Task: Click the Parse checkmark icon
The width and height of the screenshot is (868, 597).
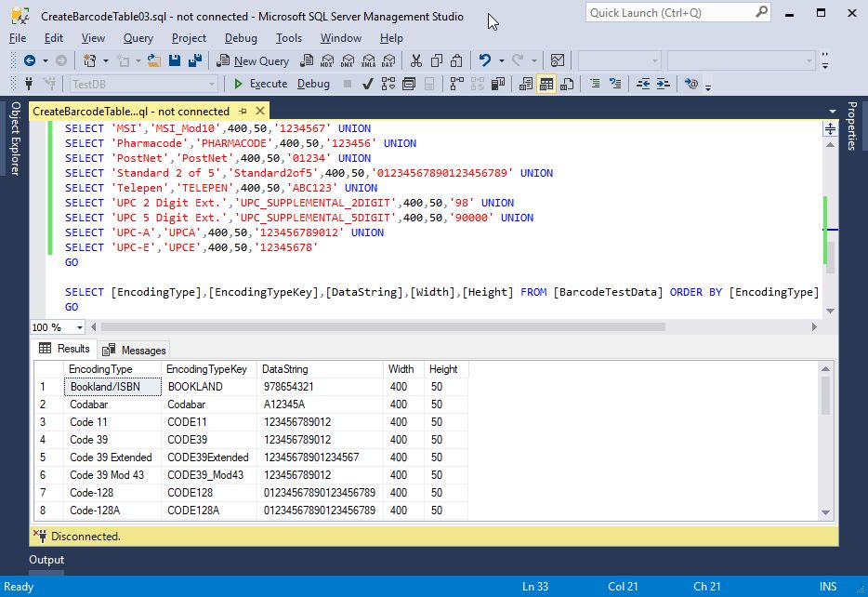Action: tap(367, 84)
